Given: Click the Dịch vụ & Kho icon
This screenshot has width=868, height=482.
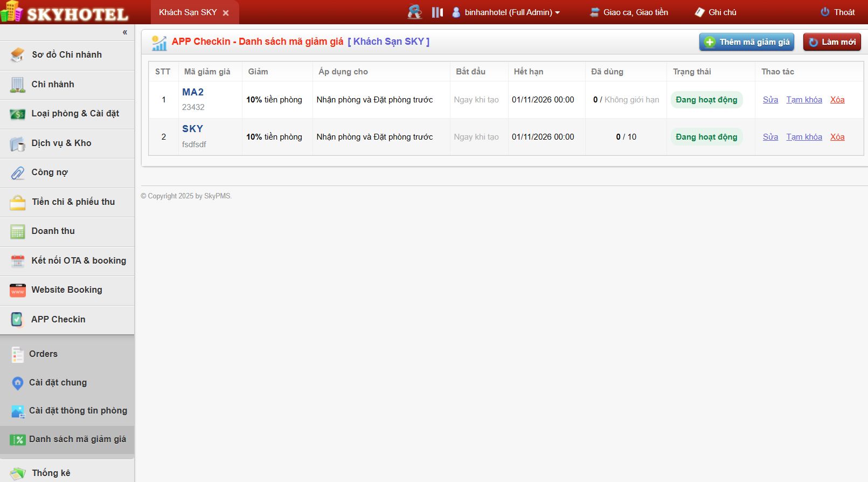Looking at the screenshot, I should tap(17, 143).
